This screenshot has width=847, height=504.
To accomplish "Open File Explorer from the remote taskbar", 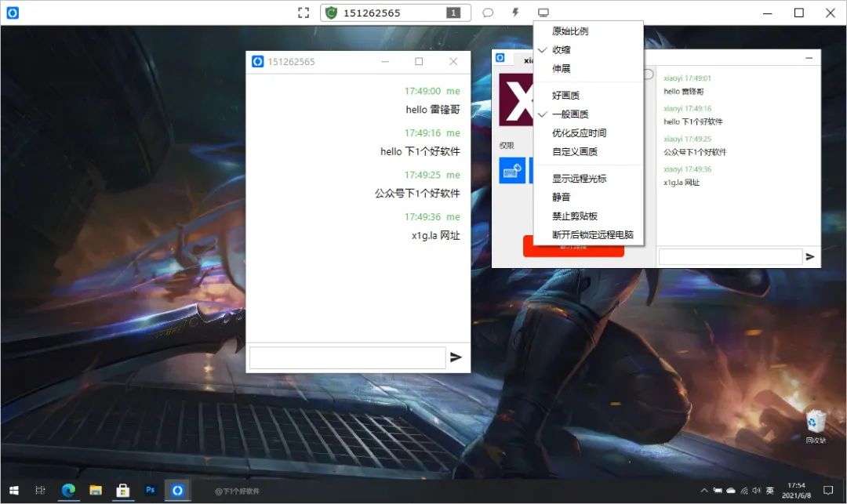I will tap(96, 490).
